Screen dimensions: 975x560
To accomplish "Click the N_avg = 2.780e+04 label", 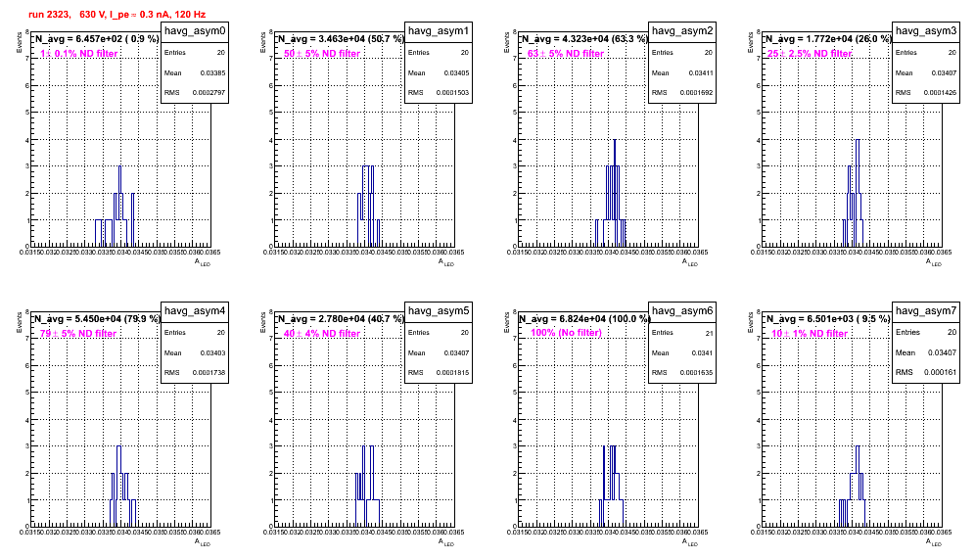I will (x=340, y=318).
